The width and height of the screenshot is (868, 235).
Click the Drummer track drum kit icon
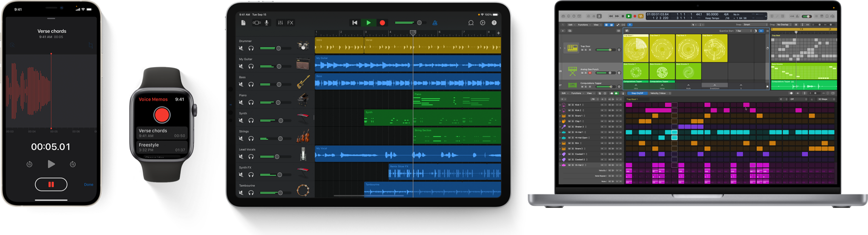click(x=303, y=46)
